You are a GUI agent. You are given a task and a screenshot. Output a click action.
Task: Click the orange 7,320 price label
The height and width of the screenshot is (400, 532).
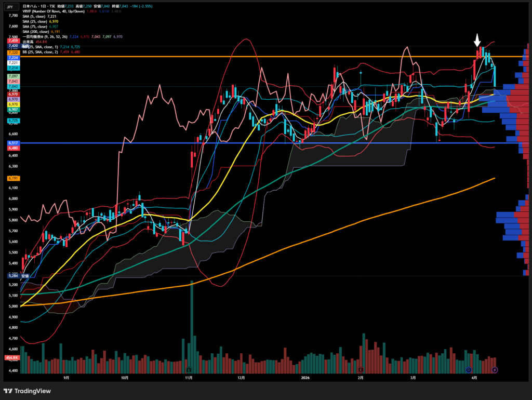tap(13, 53)
